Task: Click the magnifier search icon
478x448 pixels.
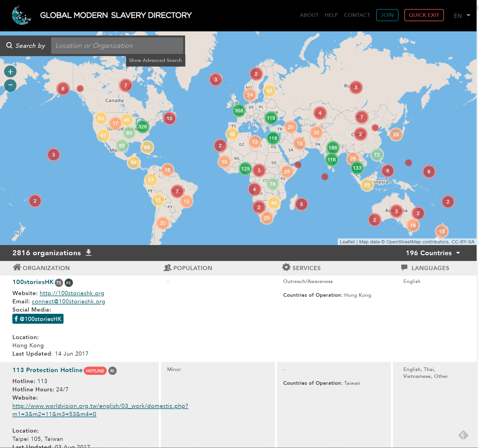Action: [9, 45]
